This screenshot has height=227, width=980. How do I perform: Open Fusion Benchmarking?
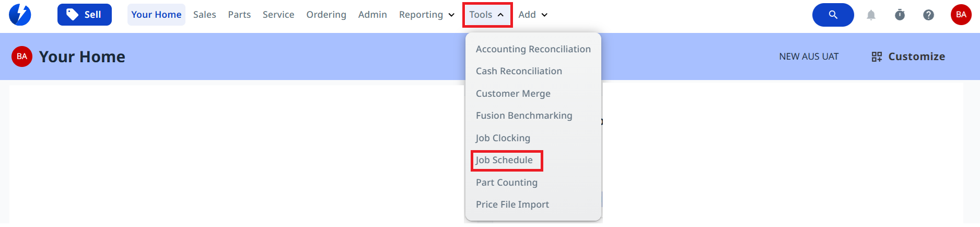pyautogui.click(x=524, y=116)
